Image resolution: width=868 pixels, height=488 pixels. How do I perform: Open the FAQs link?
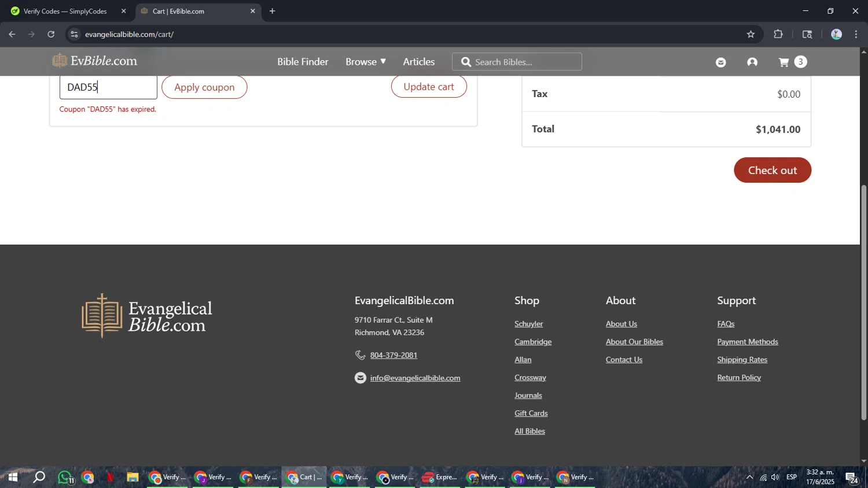pos(726,324)
